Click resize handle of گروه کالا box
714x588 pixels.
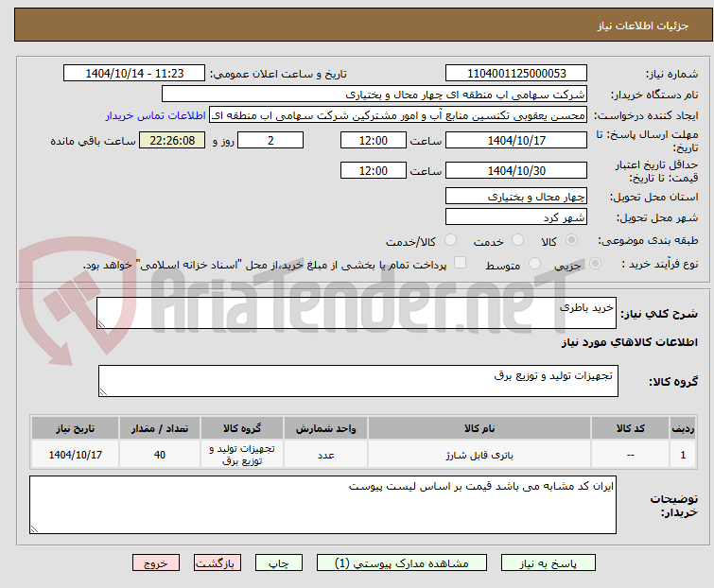coord(103,392)
